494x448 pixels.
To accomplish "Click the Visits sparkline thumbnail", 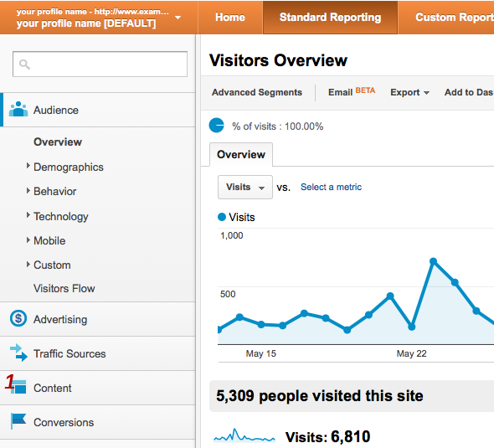I will click(x=244, y=435).
